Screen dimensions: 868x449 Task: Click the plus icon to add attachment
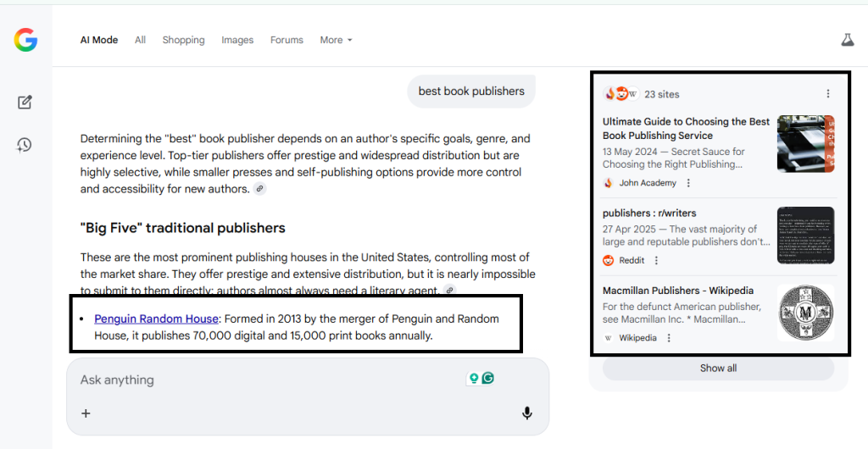coord(86,413)
